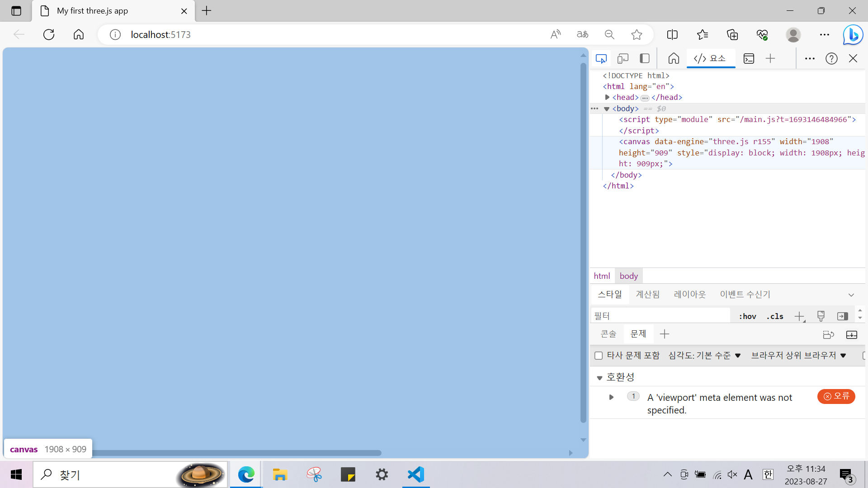Collapse the 호환성 issues group
The image size is (868, 488).
coord(599,378)
